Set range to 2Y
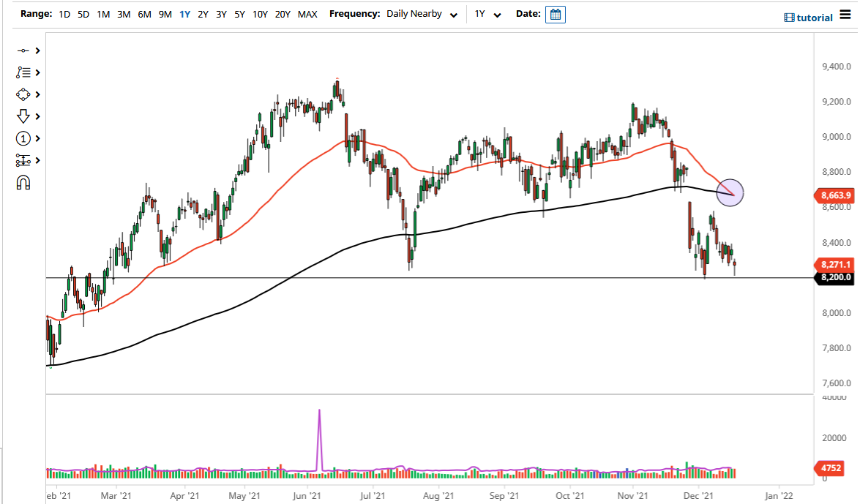The width and height of the screenshot is (860, 504). click(x=203, y=14)
